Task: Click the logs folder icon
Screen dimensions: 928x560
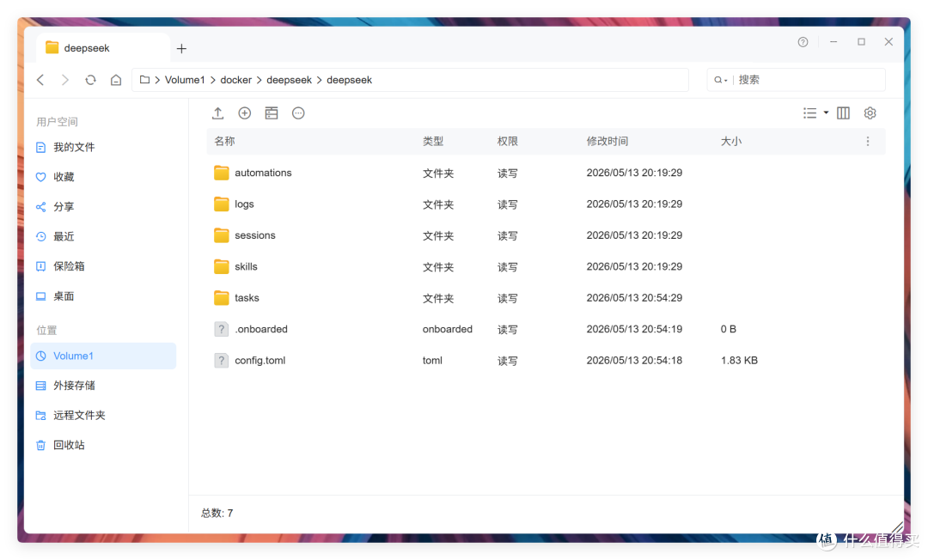Action: 222,204
